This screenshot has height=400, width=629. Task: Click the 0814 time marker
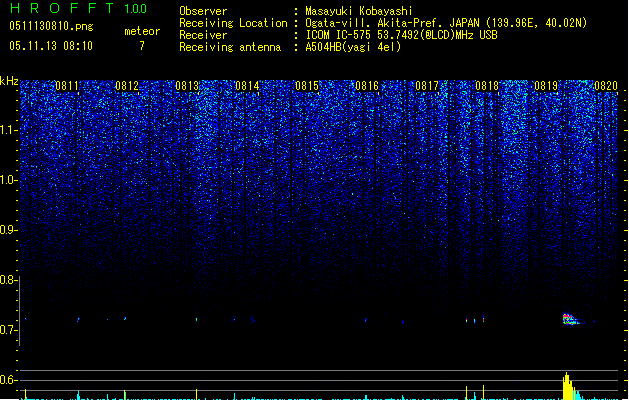click(x=247, y=86)
